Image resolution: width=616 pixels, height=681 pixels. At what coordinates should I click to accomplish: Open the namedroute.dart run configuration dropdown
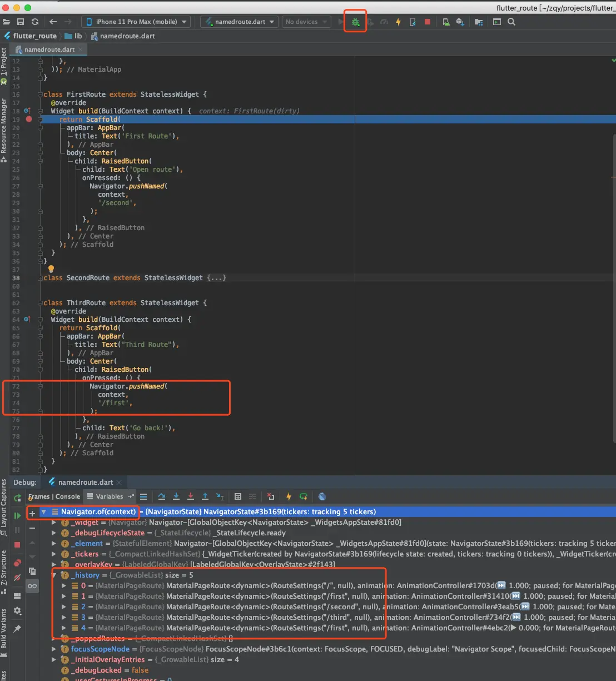coord(240,22)
